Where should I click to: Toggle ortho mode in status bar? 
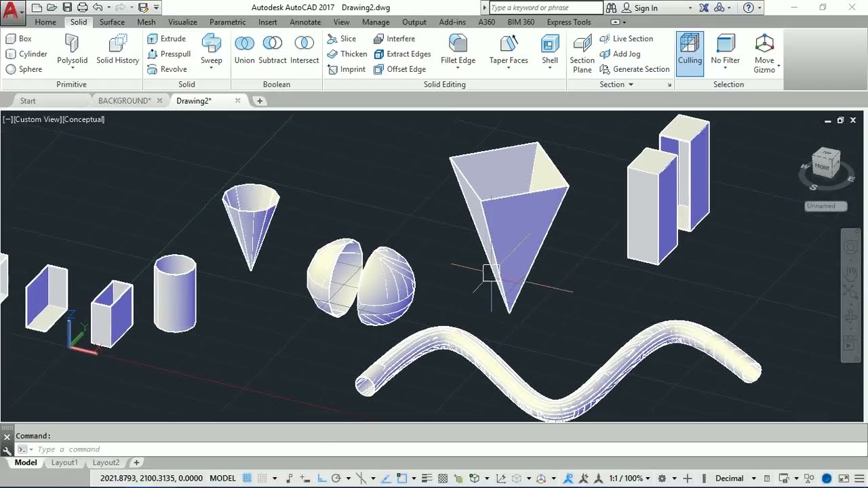321,479
